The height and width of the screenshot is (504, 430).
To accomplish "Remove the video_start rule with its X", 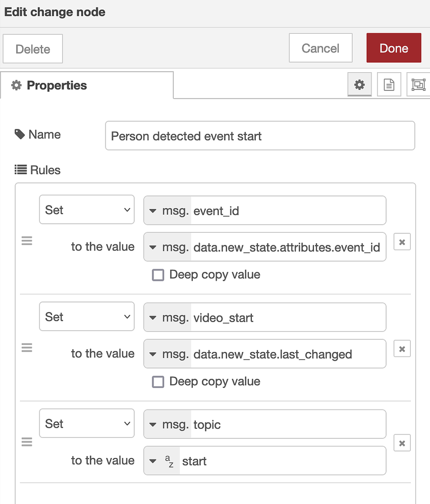I will click(402, 348).
